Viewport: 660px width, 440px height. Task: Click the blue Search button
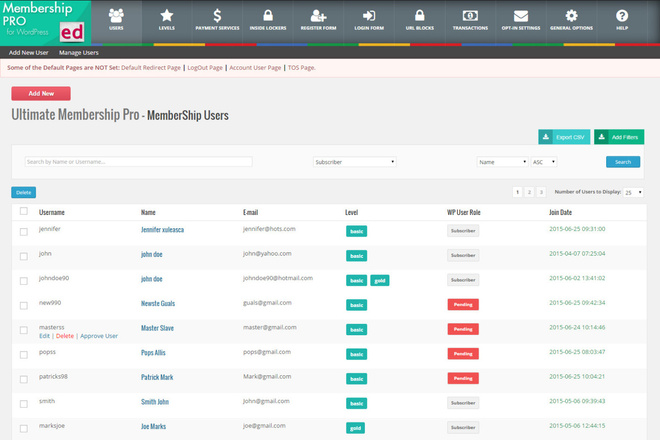[623, 162]
